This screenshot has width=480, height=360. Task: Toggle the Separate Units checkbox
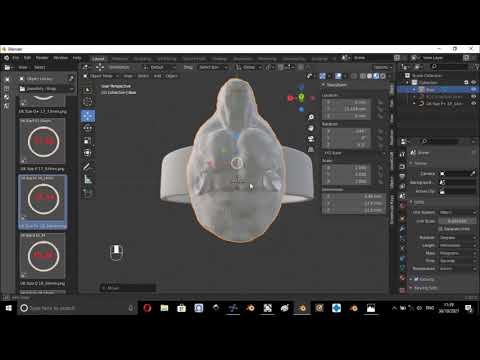441,229
